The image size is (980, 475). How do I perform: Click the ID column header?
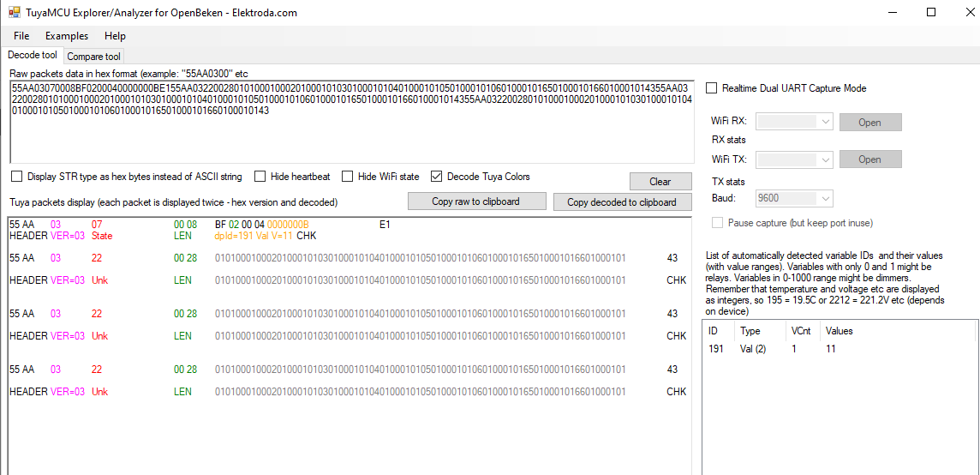(719, 331)
